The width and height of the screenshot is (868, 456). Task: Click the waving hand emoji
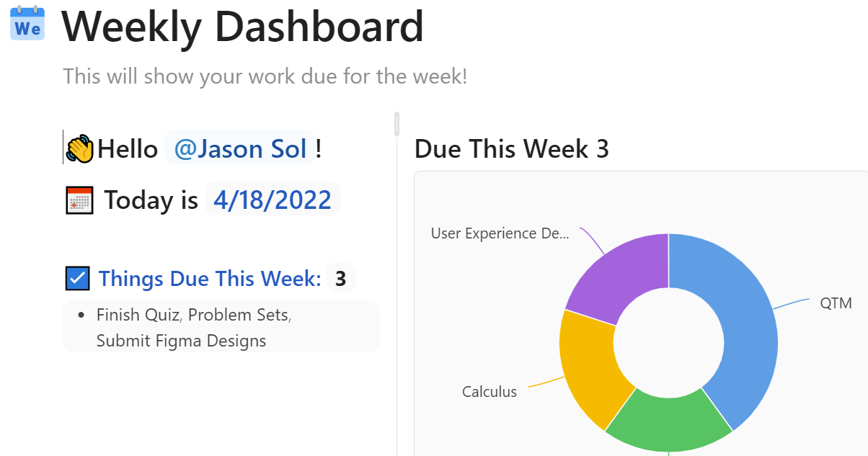coord(79,148)
